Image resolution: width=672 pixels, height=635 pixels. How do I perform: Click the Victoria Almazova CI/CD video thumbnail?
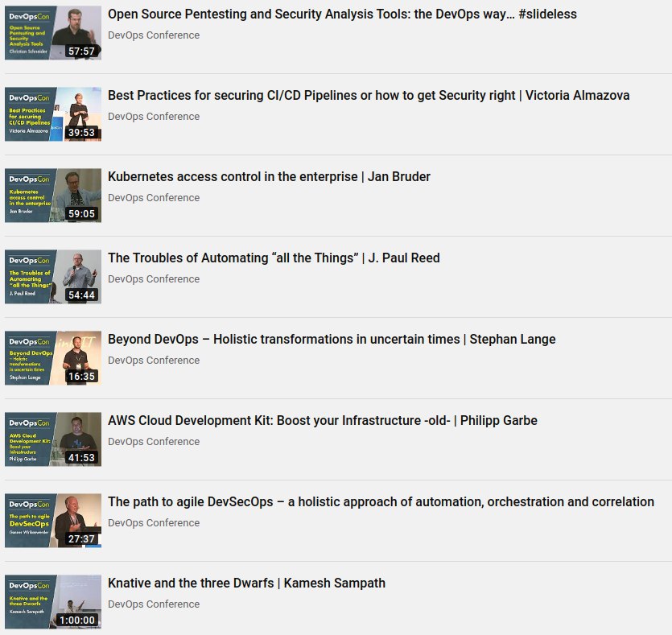pyautogui.click(x=53, y=114)
